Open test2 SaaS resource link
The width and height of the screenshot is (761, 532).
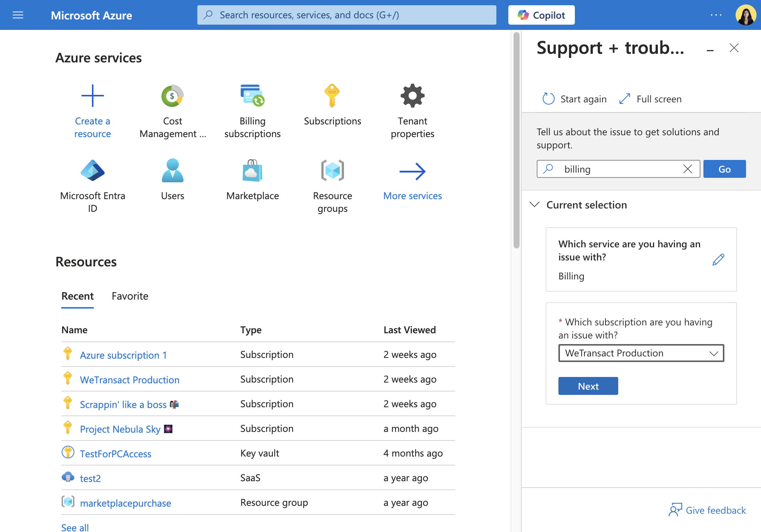tap(90, 478)
